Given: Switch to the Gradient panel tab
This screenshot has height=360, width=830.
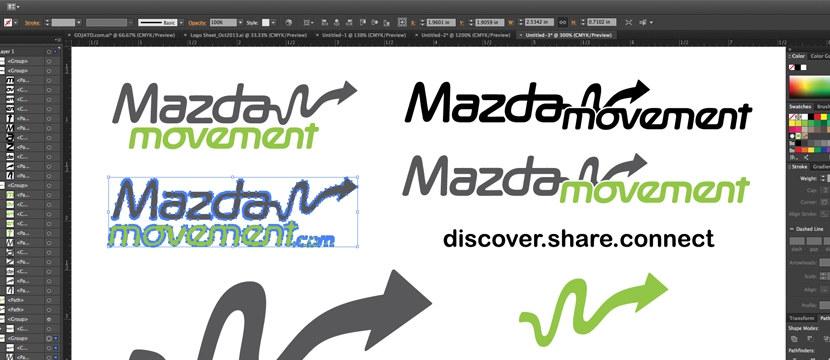Looking at the screenshot, I should tap(820, 167).
